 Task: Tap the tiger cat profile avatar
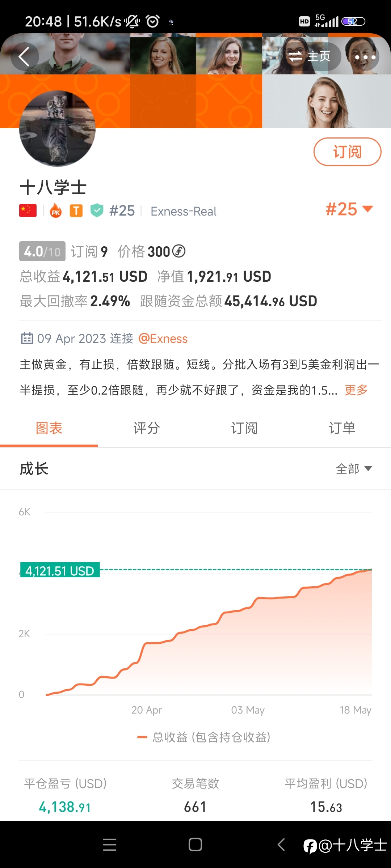click(x=57, y=128)
